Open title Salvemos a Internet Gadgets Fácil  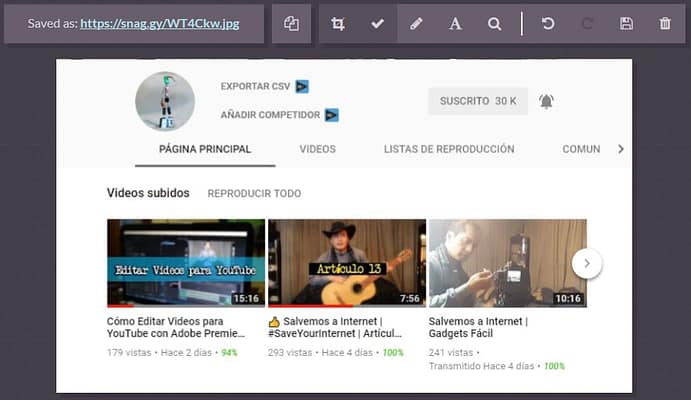(478, 327)
